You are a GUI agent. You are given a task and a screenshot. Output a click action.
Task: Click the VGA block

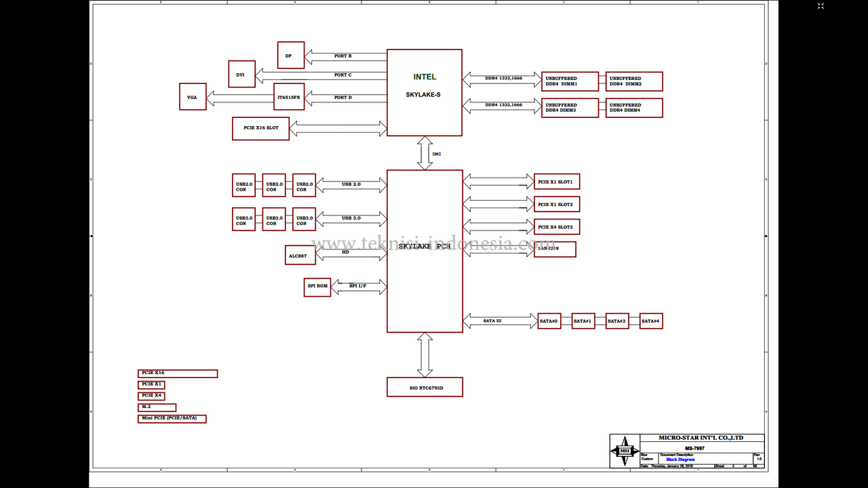193,97
